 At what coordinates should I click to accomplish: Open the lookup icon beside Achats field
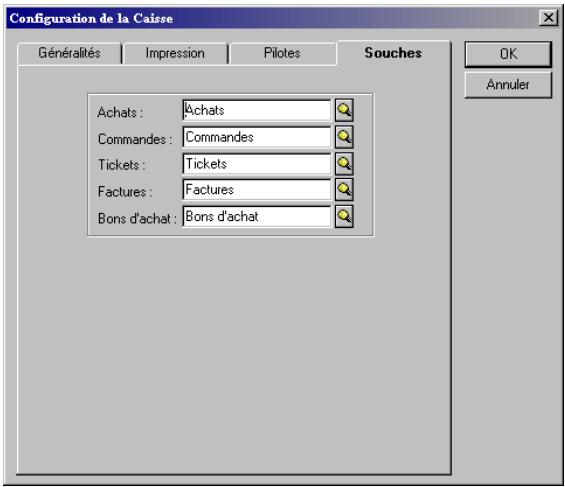pos(344,110)
